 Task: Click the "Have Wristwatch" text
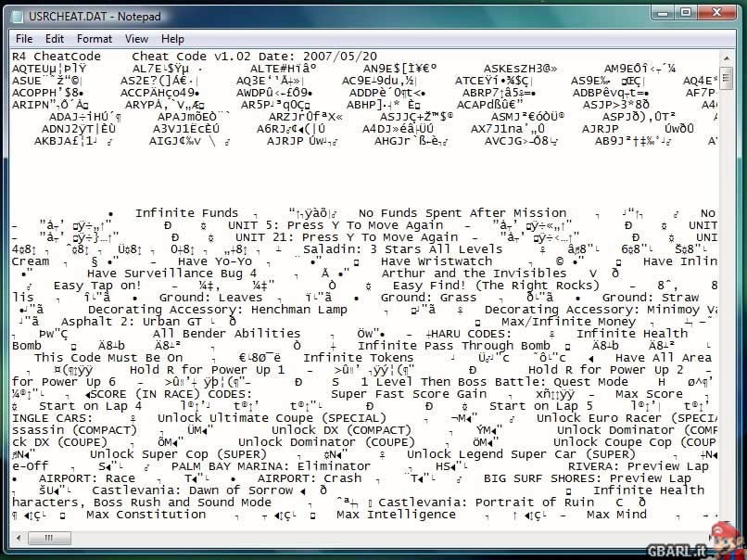tap(436, 261)
